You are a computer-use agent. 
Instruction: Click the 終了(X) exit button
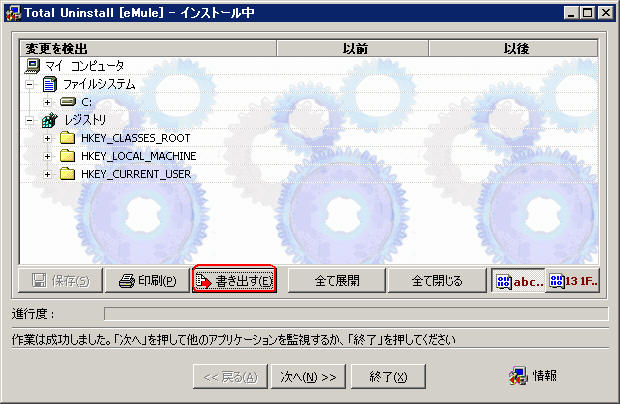tap(388, 377)
